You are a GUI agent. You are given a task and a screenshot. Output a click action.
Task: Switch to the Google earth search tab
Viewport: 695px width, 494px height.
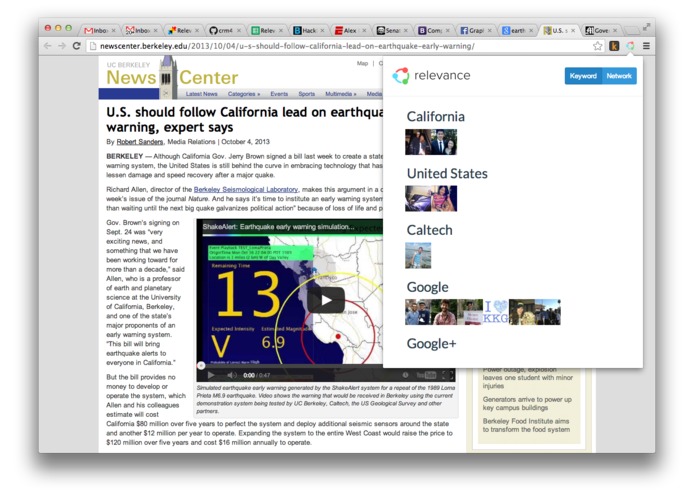(517, 30)
